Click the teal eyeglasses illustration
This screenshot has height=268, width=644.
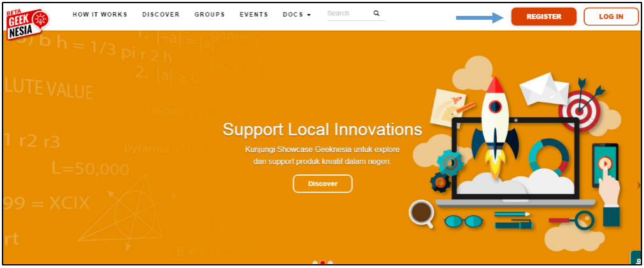(463, 221)
